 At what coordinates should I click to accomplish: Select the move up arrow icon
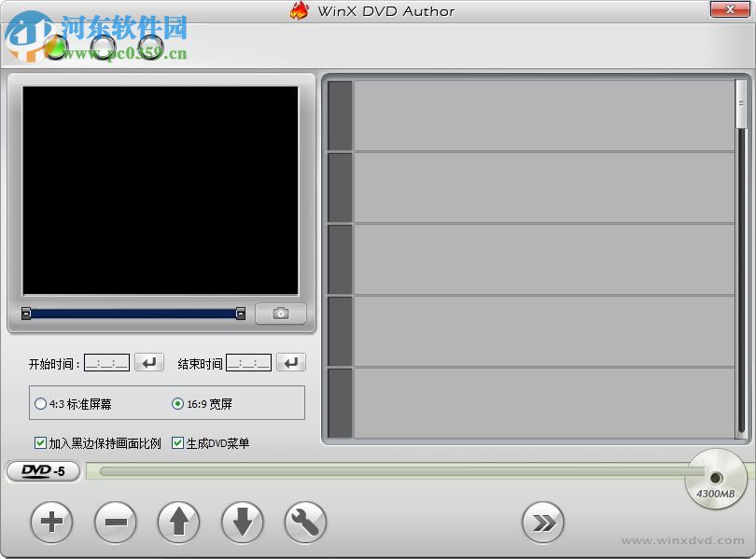178,523
